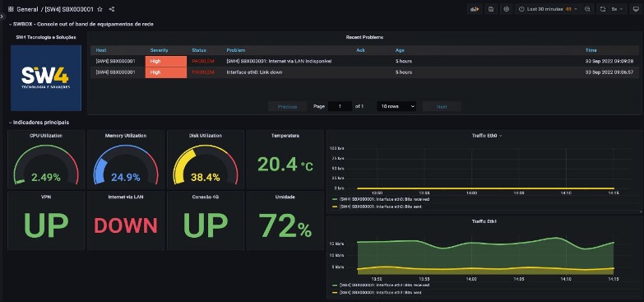Zoom out the time range
The image size is (644, 302).
pyautogui.click(x=588, y=9)
